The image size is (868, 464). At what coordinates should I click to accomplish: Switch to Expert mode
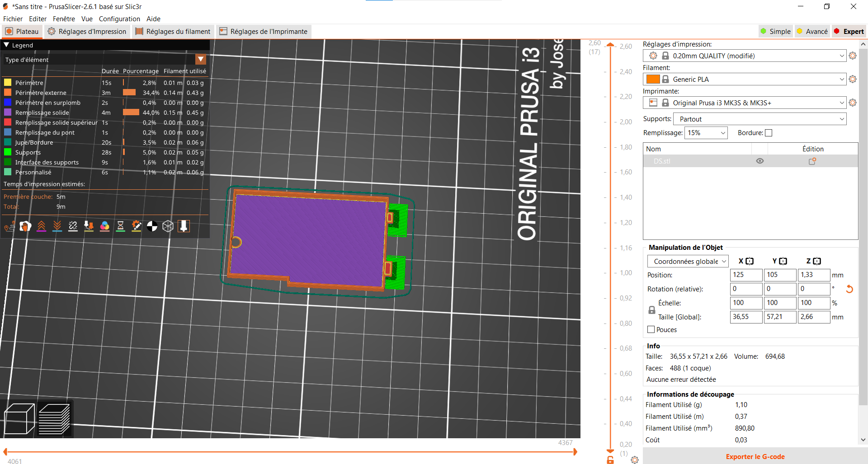849,31
